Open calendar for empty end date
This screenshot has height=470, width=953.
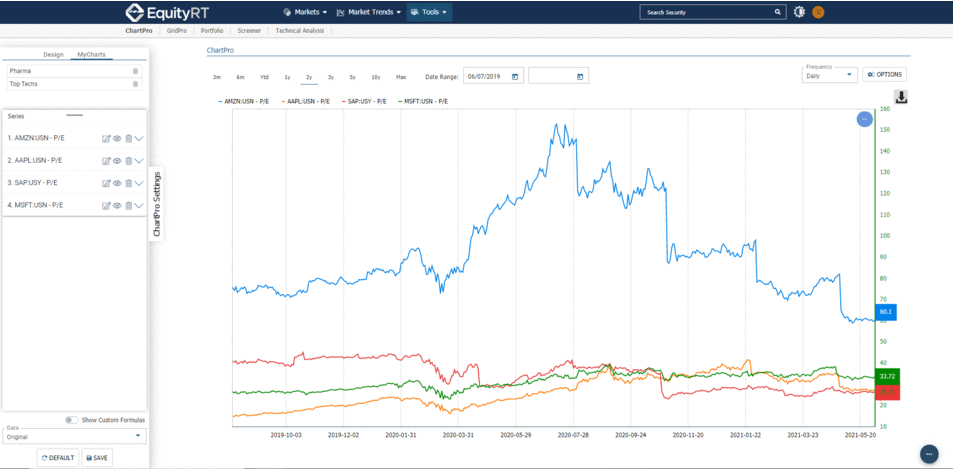pyautogui.click(x=580, y=77)
